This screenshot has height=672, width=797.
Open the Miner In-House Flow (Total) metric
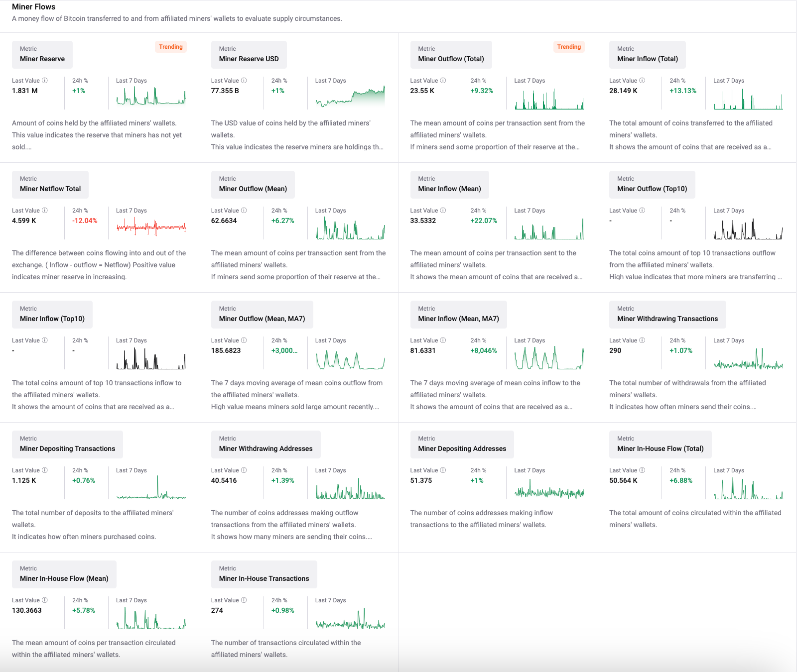660,448
